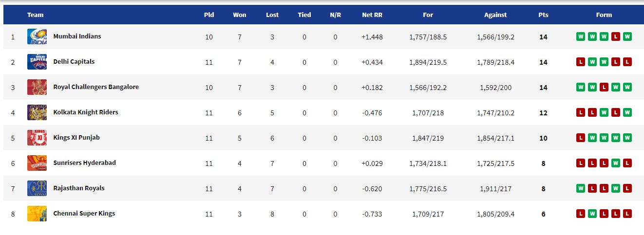
Task: Click Mumbai Indians' red L form badge
Action: pos(616,36)
